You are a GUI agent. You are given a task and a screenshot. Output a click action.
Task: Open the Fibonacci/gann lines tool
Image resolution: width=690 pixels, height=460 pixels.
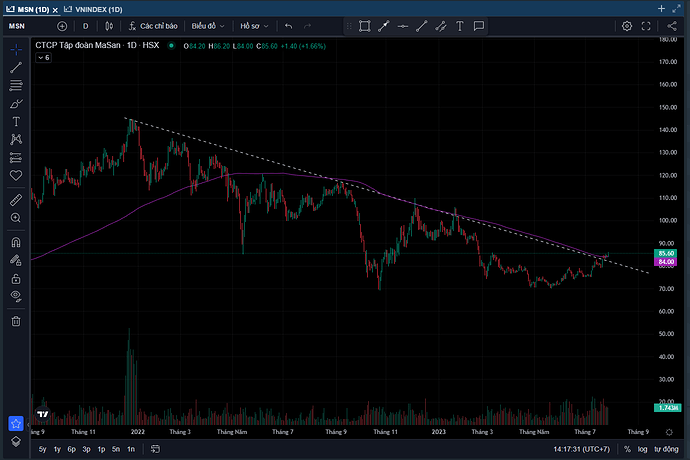[16, 85]
